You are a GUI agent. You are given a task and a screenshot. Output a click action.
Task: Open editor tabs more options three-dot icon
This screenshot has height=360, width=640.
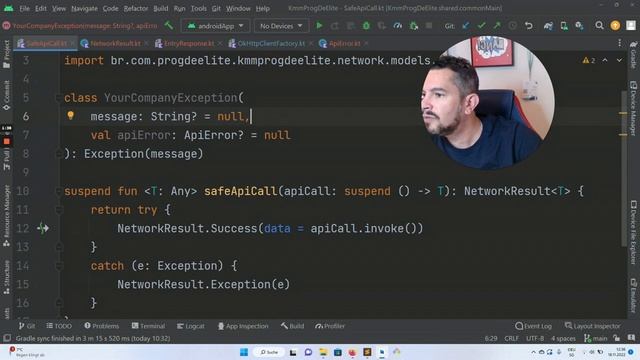tap(619, 43)
